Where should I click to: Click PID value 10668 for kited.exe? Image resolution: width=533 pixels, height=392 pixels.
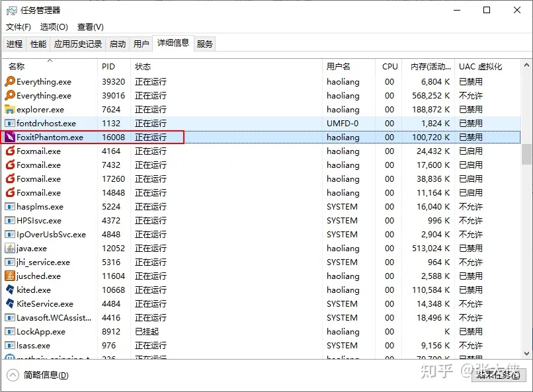tap(114, 290)
